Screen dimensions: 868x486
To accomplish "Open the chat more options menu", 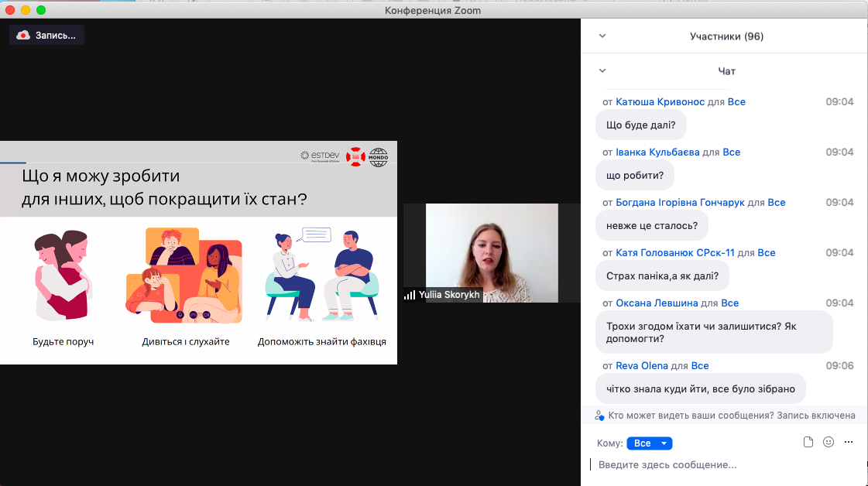I will coord(849,442).
